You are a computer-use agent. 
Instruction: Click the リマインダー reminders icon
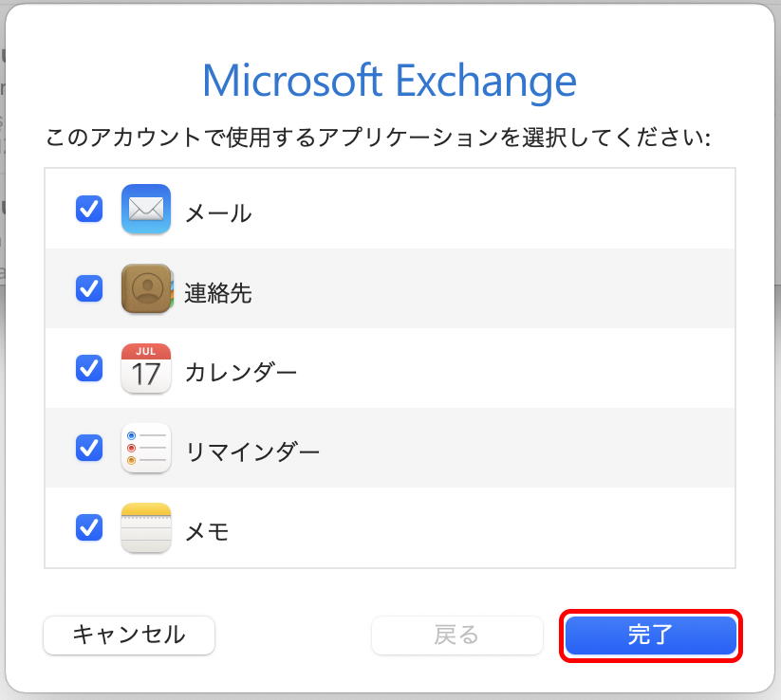click(x=145, y=448)
